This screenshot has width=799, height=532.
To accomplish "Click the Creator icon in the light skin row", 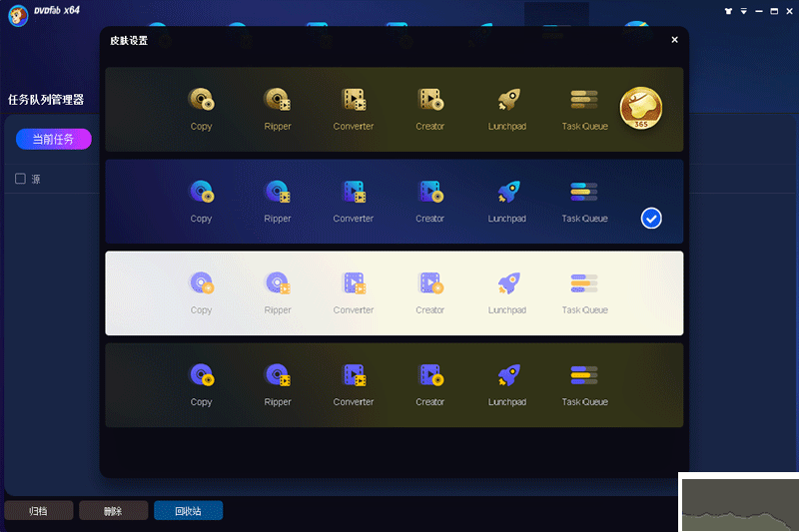I will [430, 283].
